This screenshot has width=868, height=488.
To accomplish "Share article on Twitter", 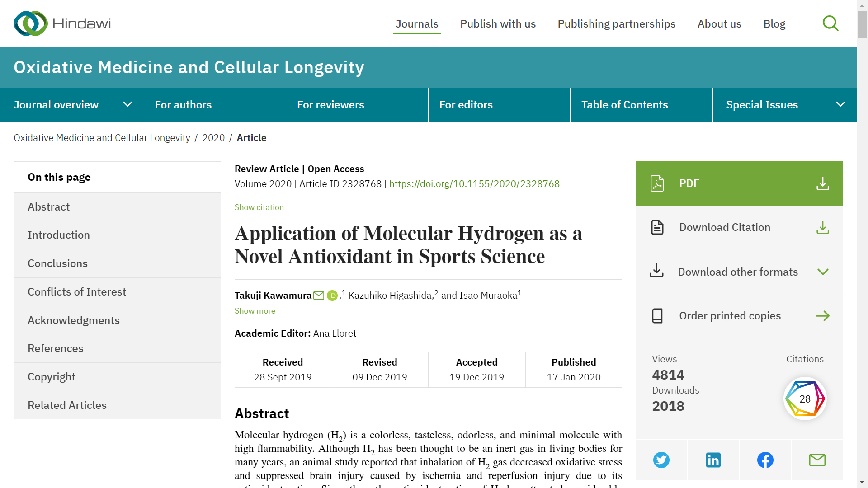I will point(661,460).
